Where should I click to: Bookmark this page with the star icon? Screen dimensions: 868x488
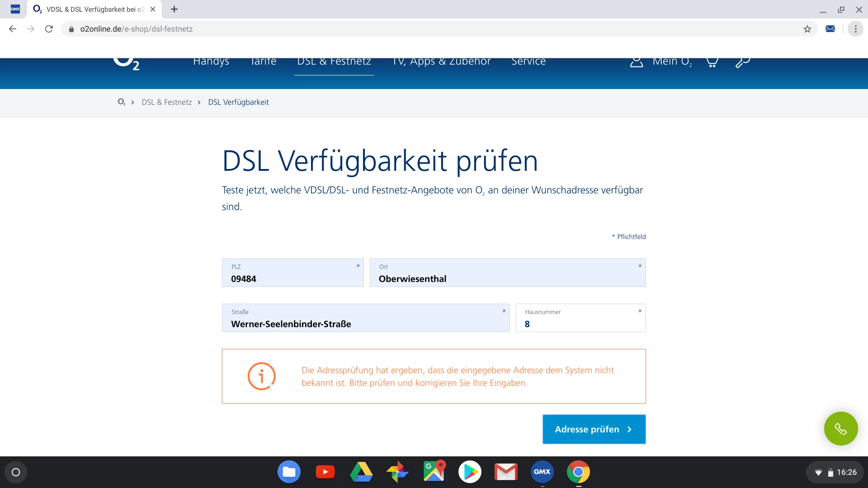[x=807, y=29]
